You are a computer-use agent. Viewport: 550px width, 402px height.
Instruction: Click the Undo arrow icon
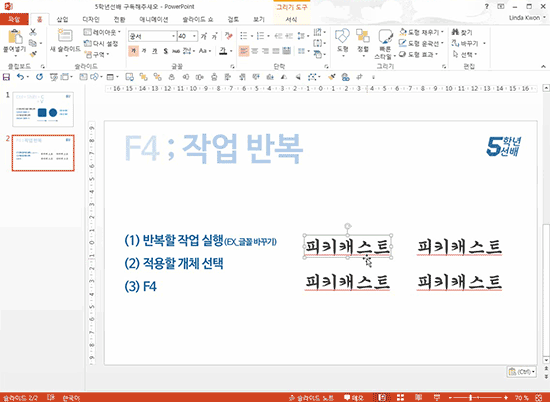click(x=20, y=77)
